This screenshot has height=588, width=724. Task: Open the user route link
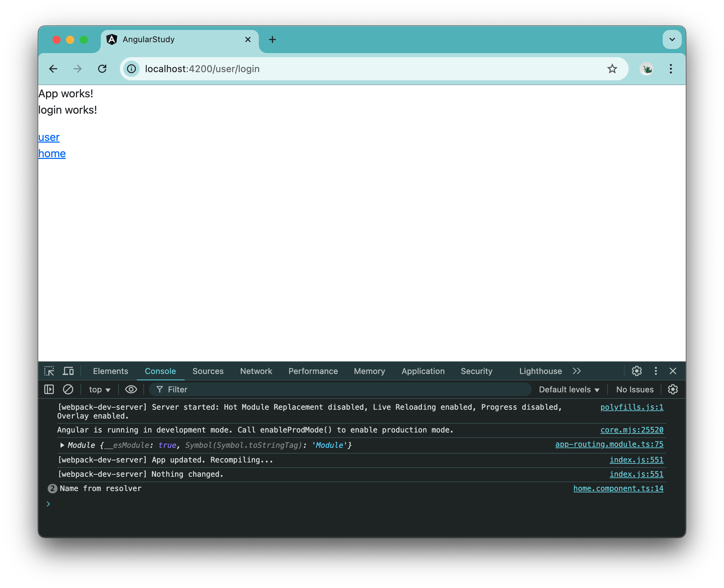(48, 137)
